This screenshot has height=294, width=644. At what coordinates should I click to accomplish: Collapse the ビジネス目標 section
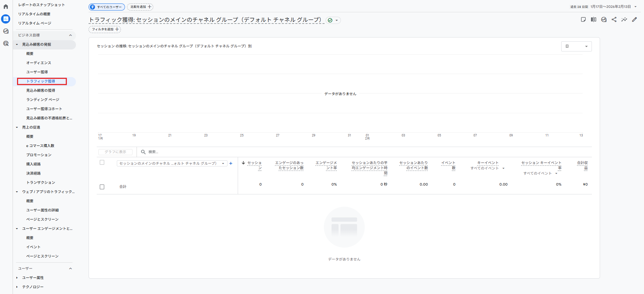click(70, 35)
